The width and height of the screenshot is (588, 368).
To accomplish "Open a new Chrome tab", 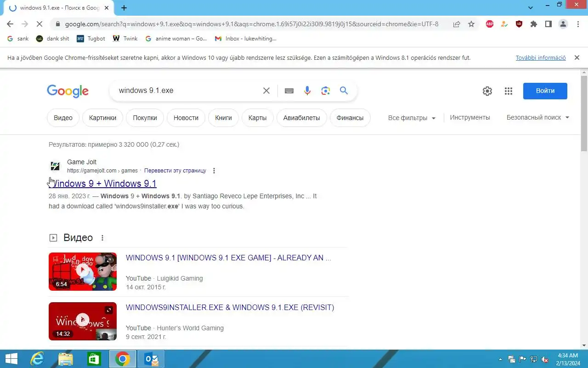I will [124, 8].
